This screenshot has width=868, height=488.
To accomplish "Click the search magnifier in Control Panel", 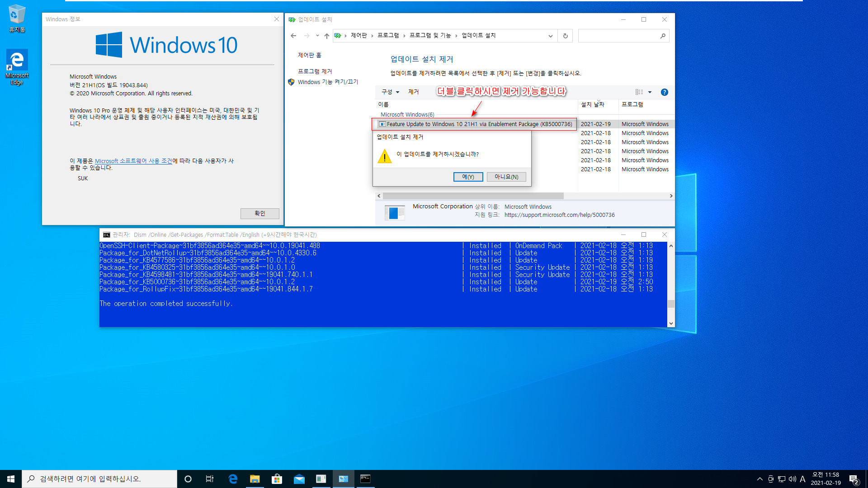I will click(663, 36).
